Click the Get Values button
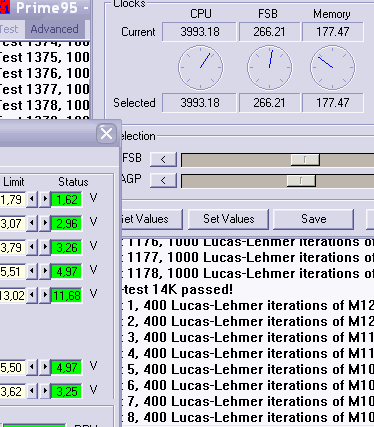Screen dimensions: 374x427 pos(151,219)
